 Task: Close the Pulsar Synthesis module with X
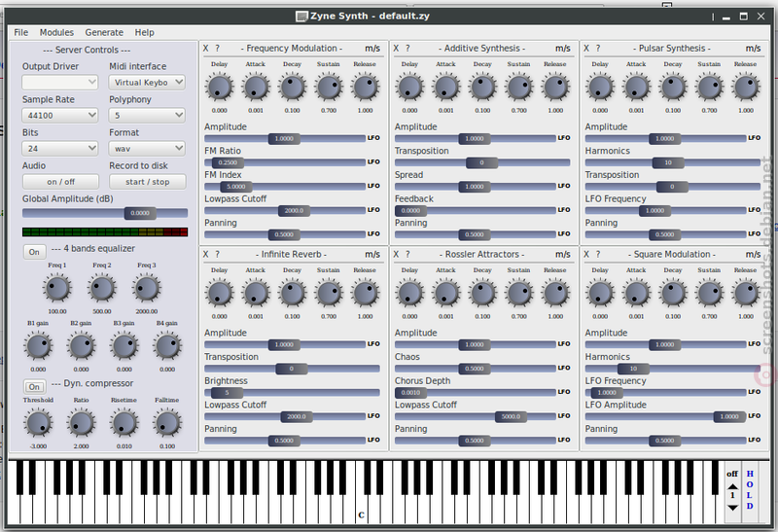point(586,48)
